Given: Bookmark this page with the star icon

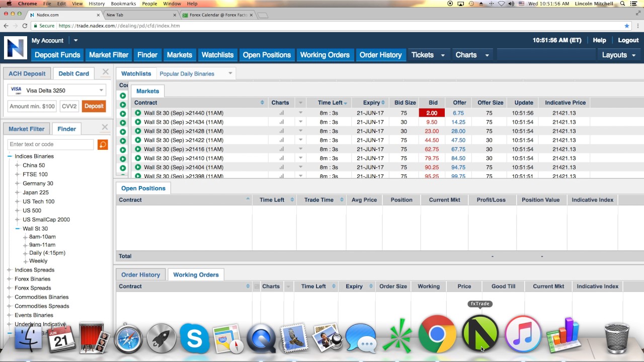Looking at the screenshot, I should click(x=626, y=26).
